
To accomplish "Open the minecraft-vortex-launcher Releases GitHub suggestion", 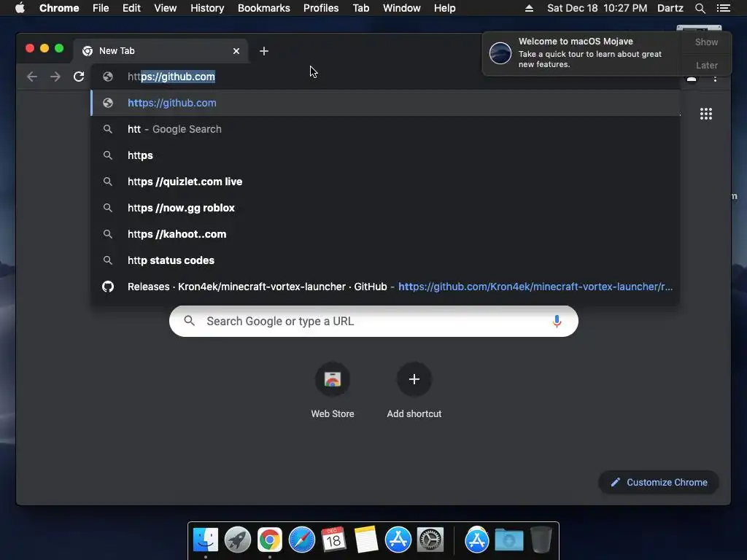I will pos(385,287).
